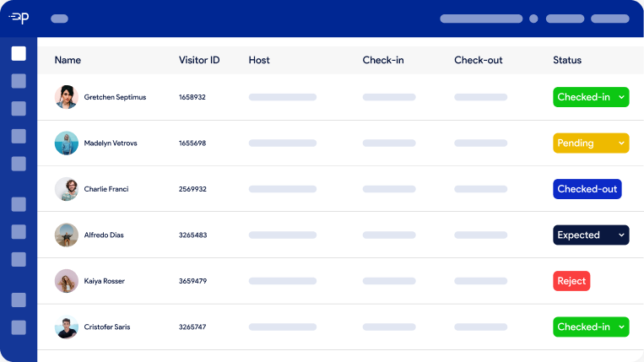Open Kaiya Rosser's profile avatar
The width and height of the screenshot is (644, 362).
tap(67, 281)
